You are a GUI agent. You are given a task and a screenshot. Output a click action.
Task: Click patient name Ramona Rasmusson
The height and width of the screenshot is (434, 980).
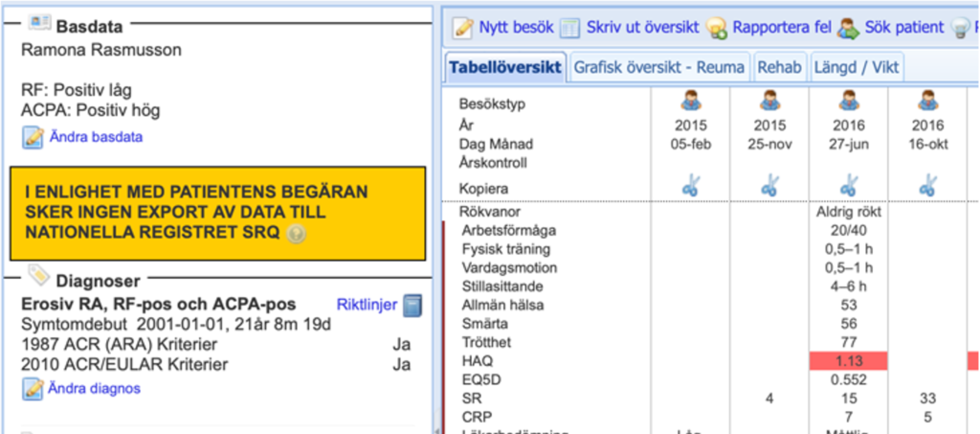tap(101, 50)
